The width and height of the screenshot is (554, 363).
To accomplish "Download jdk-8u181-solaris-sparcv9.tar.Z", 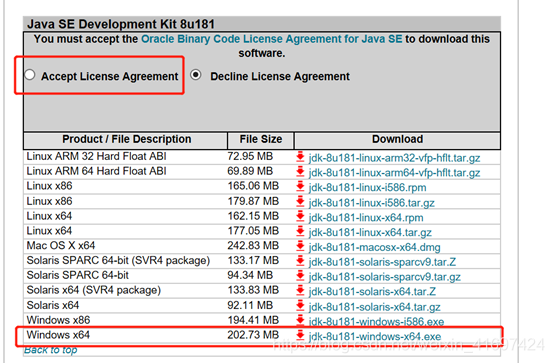I will pyautogui.click(x=382, y=262).
